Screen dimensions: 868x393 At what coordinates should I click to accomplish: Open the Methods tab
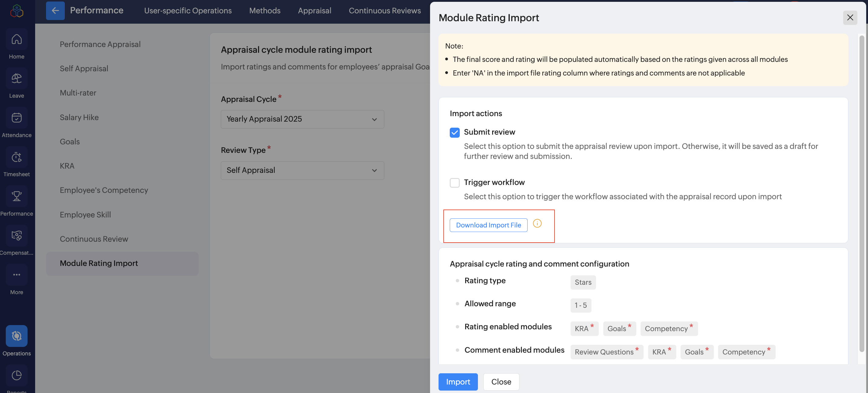pos(264,10)
